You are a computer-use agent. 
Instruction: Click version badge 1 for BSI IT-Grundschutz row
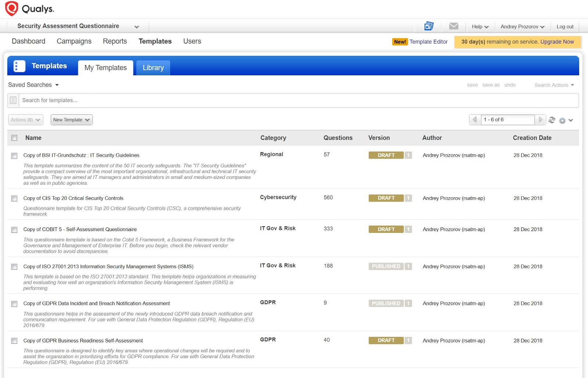(408, 155)
